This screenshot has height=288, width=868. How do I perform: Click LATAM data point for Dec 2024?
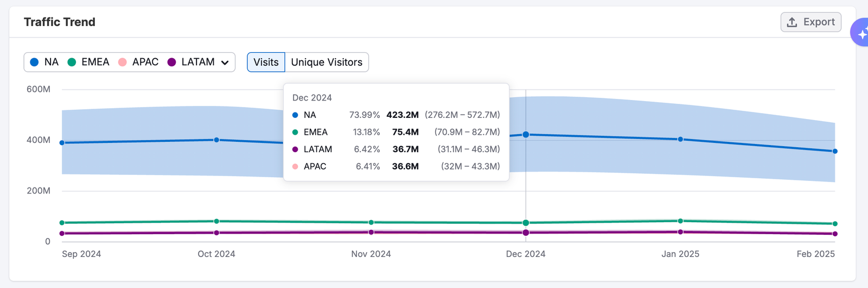tap(526, 233)
